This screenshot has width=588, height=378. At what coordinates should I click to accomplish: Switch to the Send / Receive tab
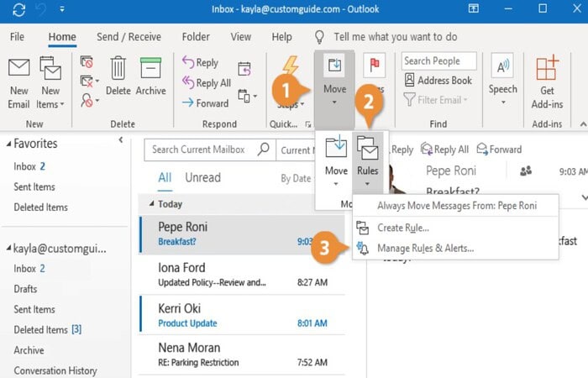click(129, 37)
